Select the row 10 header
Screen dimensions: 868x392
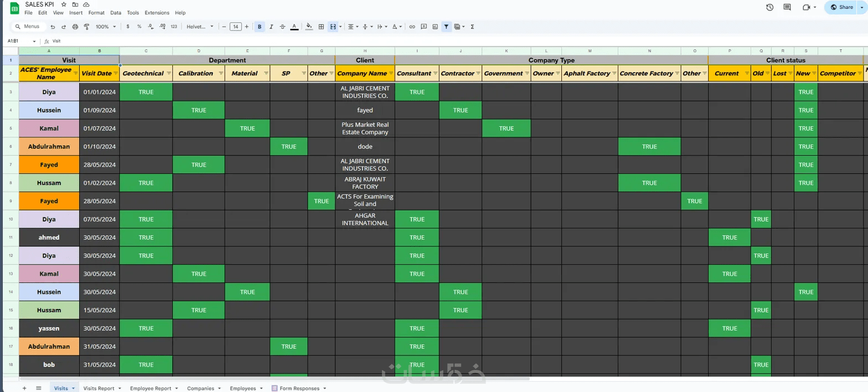tap(11, 219)
